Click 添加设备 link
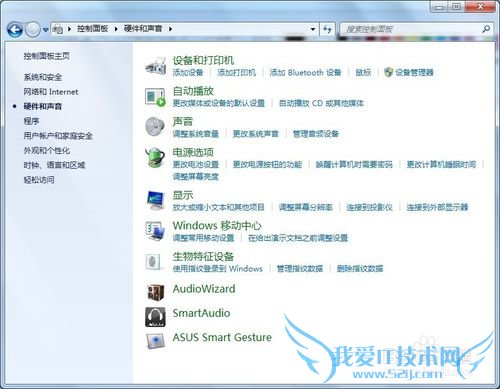This screenshot has width=500, height=389. [188, 72]
